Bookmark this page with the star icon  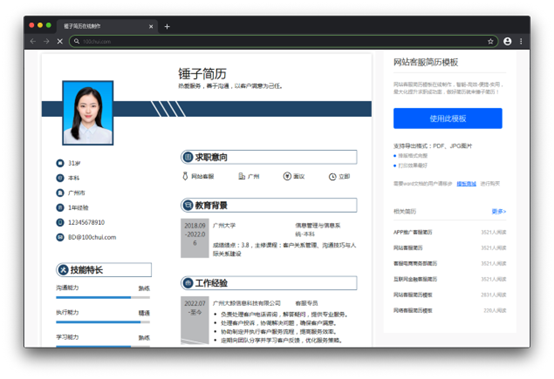pos(490,41)
